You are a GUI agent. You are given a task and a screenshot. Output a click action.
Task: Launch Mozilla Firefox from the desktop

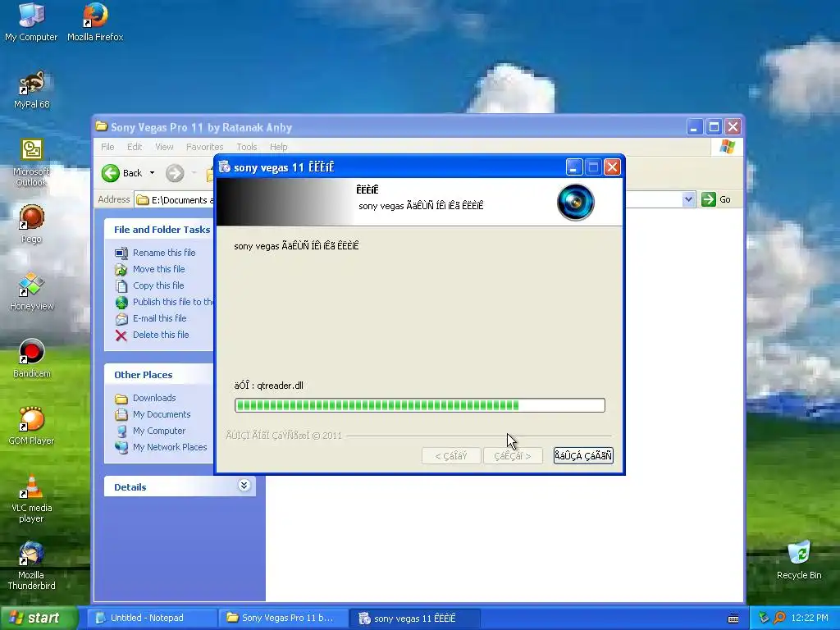click(x=95, y=21)
